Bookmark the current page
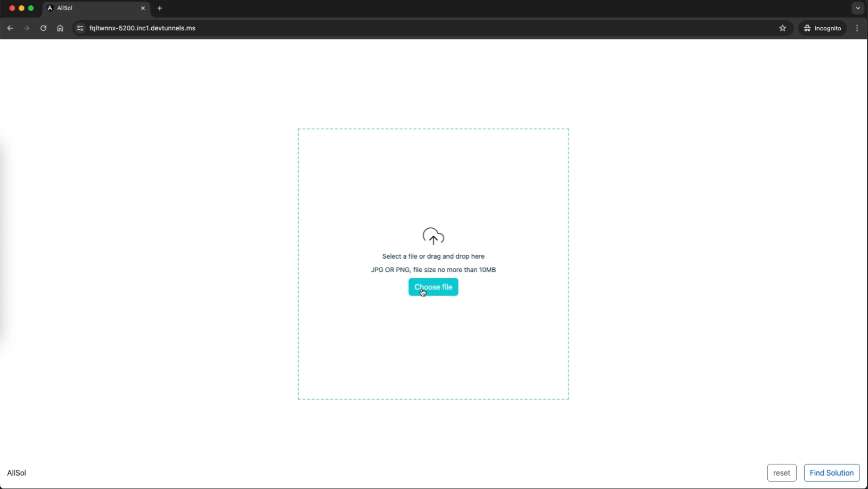This screenshot has width=868, height=489. [783, 28]
